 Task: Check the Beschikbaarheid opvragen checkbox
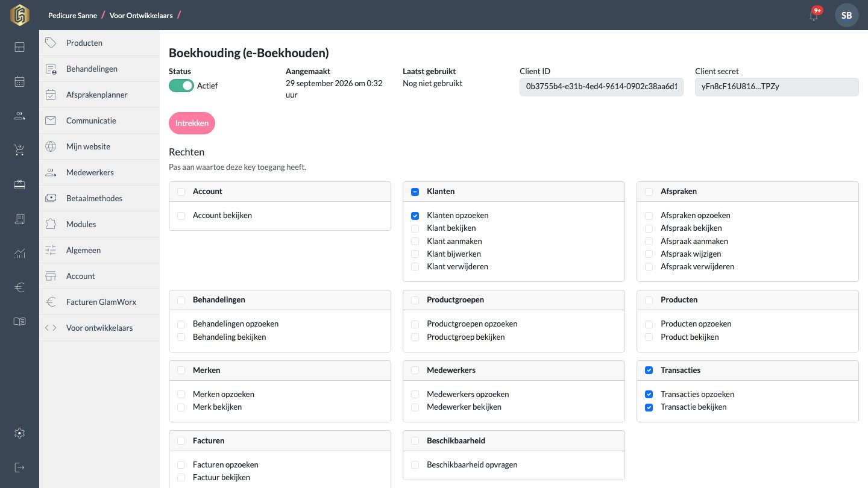coord(415,465)
